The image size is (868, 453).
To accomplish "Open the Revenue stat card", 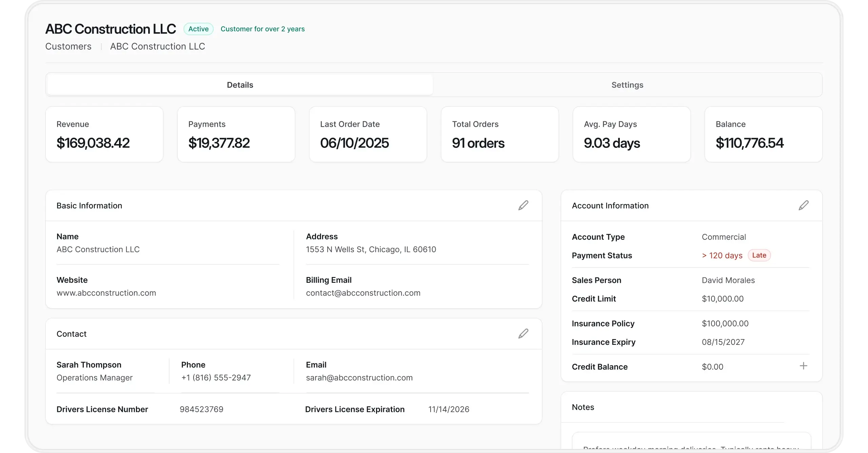I will [104, 134].
